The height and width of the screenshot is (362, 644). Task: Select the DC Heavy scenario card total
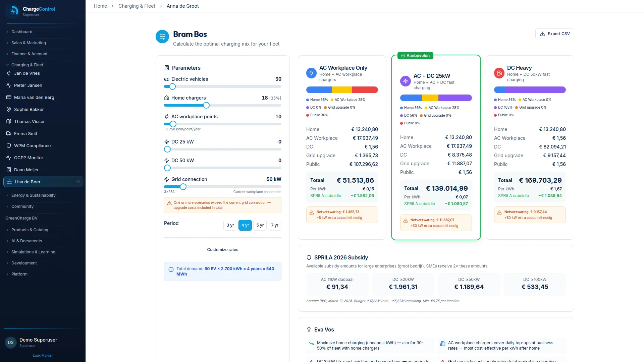[540, 180]
